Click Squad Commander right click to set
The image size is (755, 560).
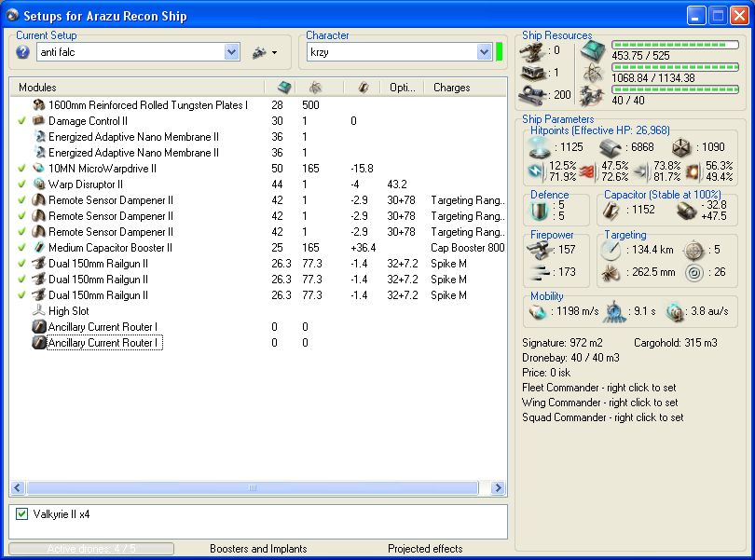[x=602, y=417]
